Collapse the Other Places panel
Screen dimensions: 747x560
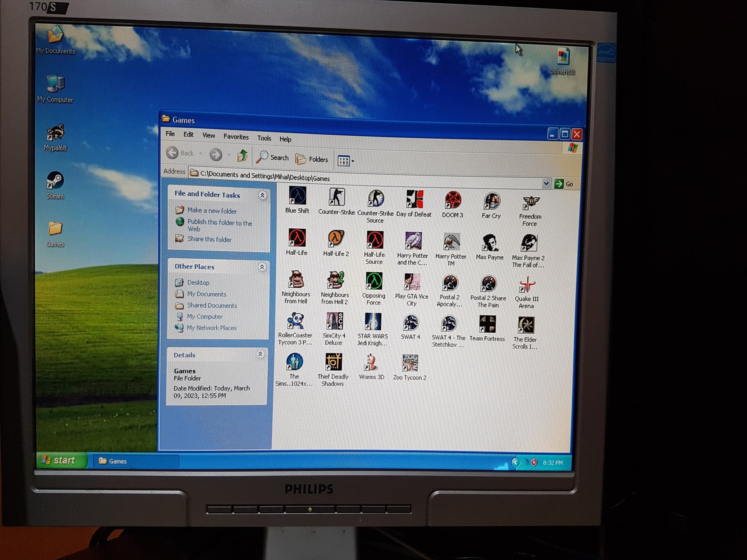tap(262, 267)
